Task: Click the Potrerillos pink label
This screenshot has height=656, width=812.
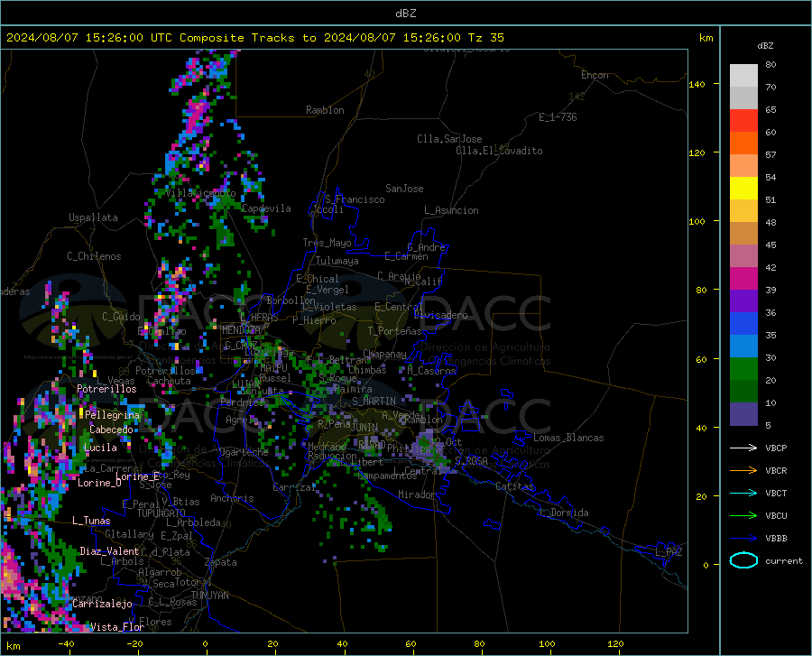Action: click(106, 389)
